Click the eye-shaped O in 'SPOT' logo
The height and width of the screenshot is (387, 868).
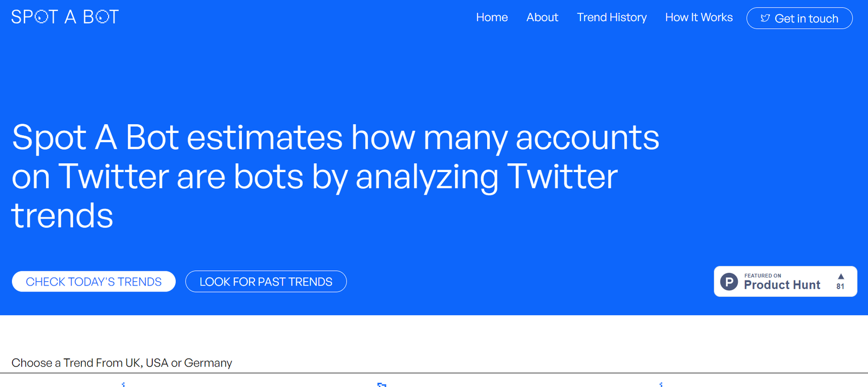click(x=40, y=17)
